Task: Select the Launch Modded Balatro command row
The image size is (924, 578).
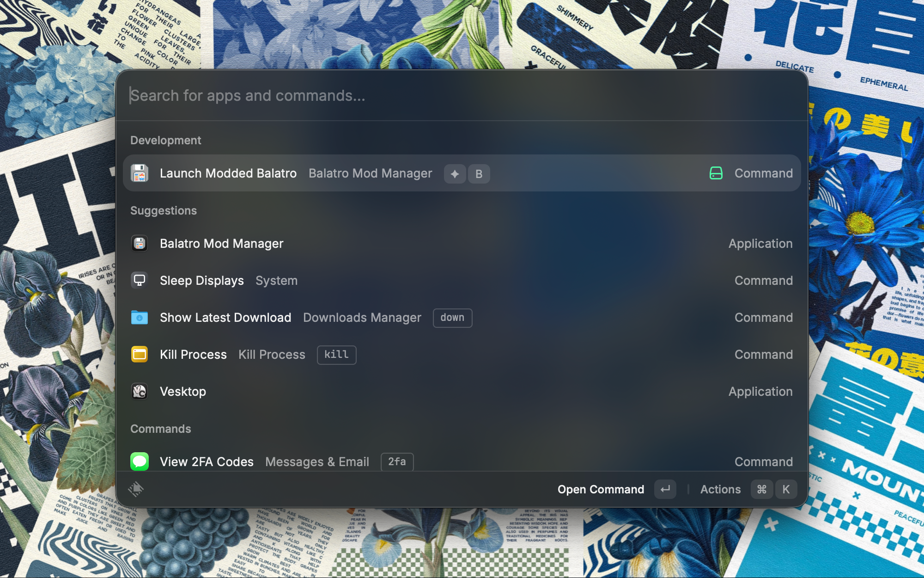Action: coord(462,173)
